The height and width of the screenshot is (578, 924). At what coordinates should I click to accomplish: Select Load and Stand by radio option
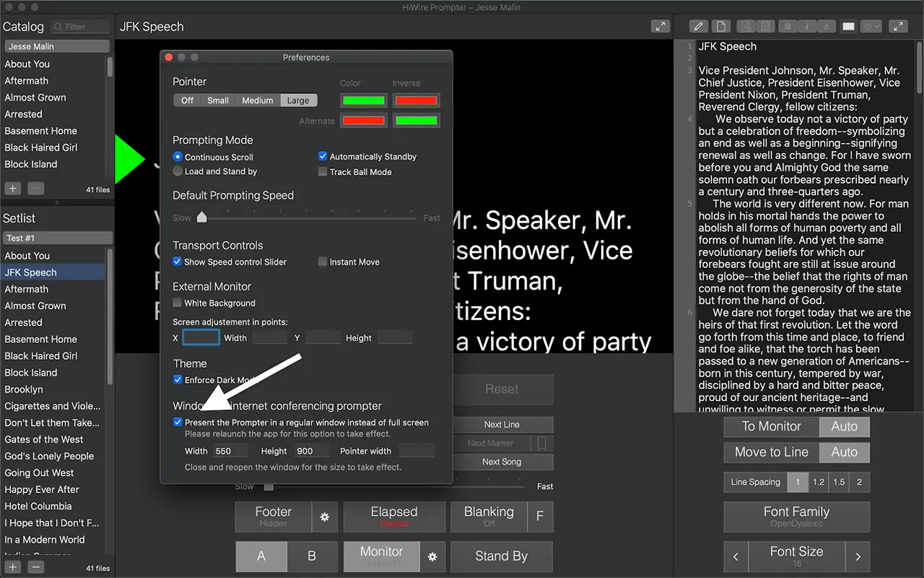pyautogui.click(x=178, y=171)
